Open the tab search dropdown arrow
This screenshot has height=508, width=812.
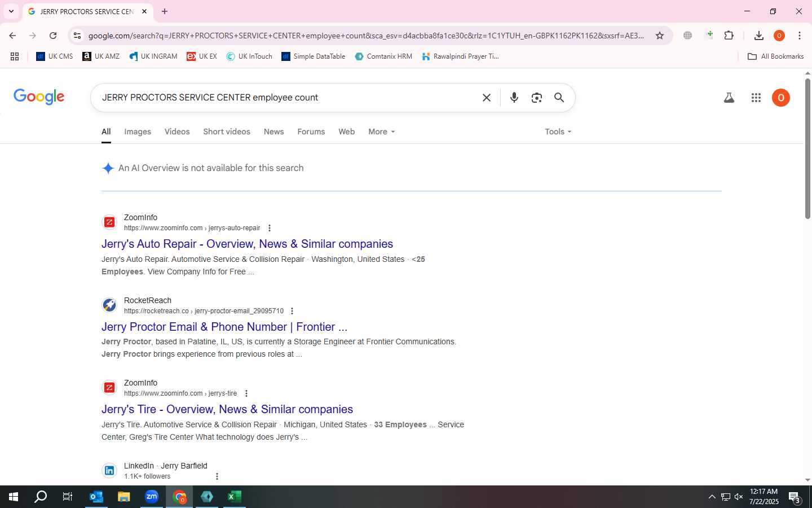pos(11,11)
